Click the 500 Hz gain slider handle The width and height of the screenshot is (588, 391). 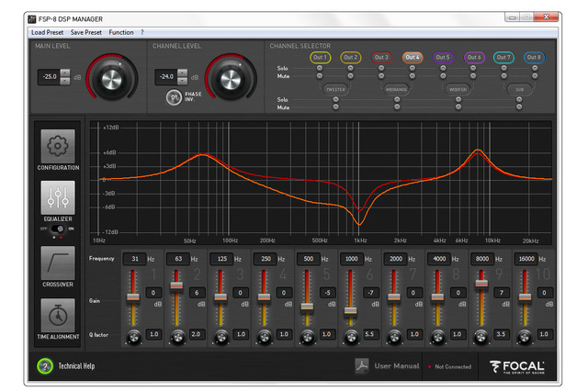click(307, 306)
